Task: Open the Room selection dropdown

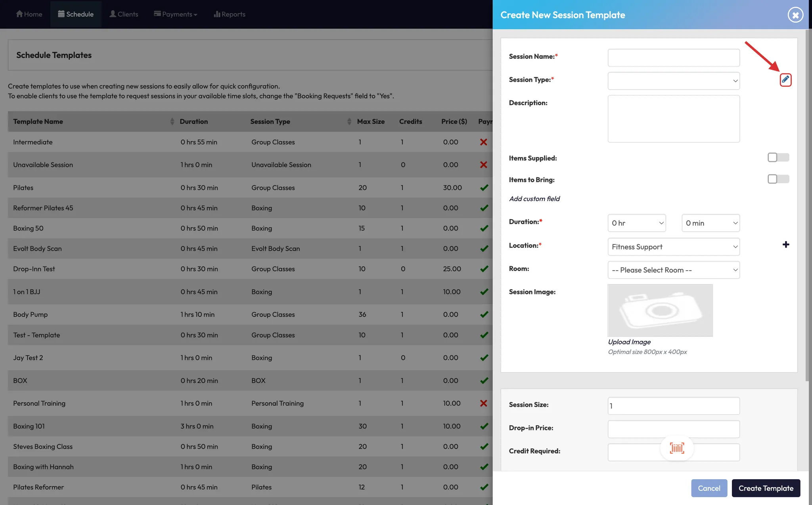Action: [673, 270]
